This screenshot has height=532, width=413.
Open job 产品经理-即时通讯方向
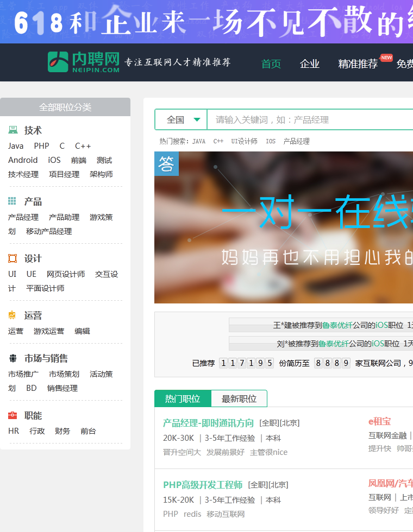tap(208, 423)
